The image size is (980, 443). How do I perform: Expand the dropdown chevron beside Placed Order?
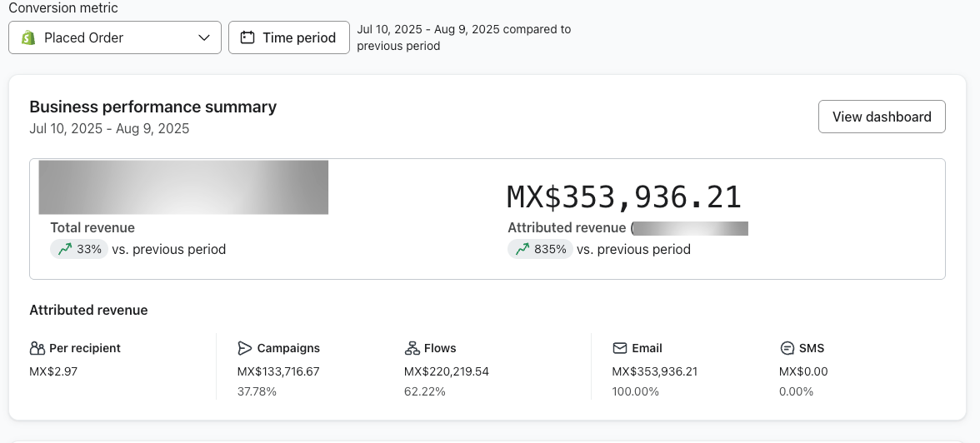204,37
